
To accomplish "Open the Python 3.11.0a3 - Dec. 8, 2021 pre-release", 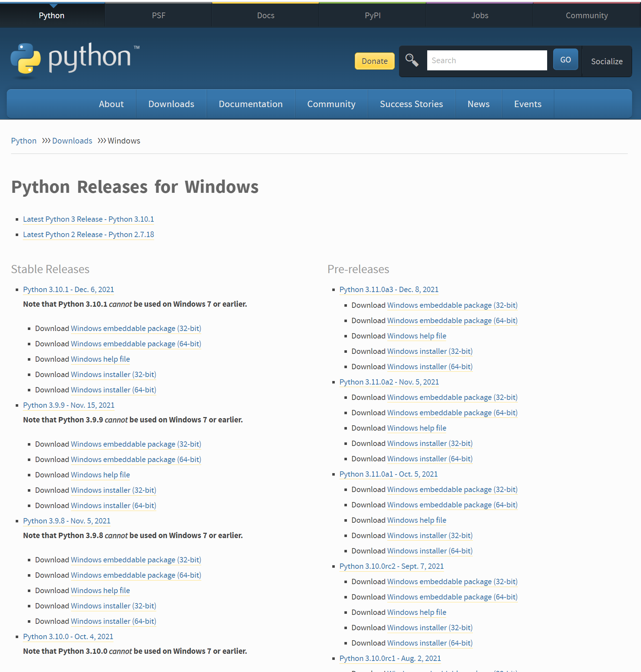I will point(389,290).
